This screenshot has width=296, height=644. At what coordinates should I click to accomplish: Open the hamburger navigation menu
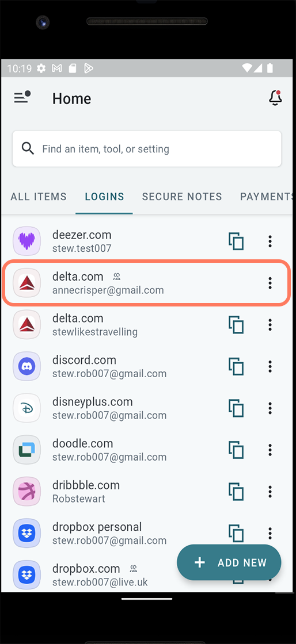pos(22,98)
